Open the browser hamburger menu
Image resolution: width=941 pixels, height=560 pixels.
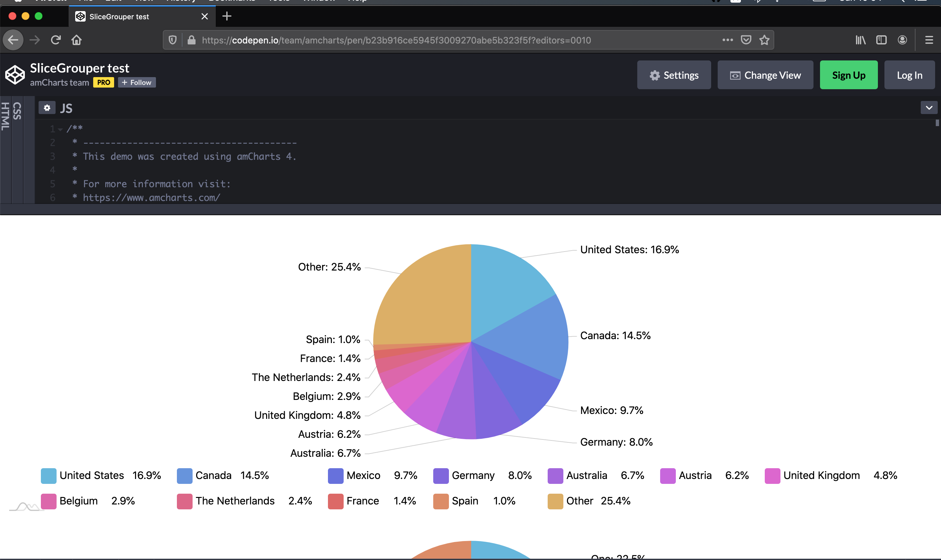click(929, 40)
